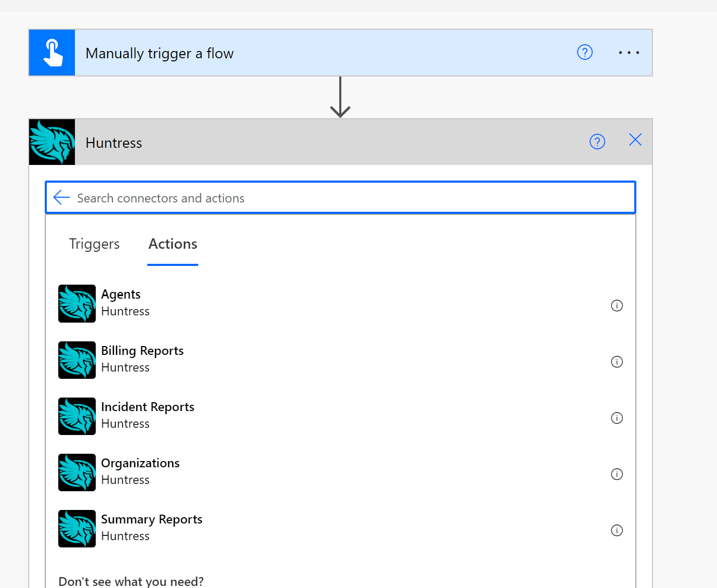Switch to the Triggers tab
The width and height of the screenshot is (717, 588).
[94, 244]
